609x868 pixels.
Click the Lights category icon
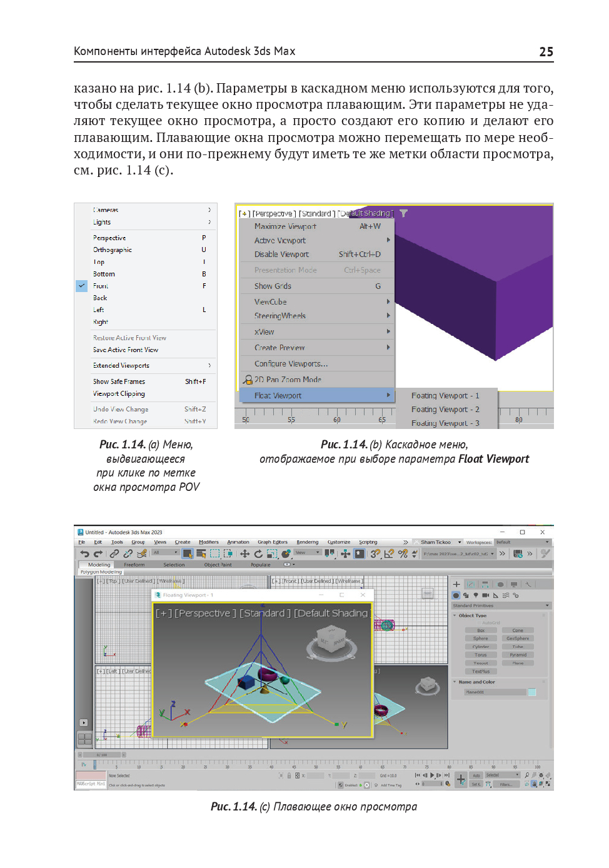(476, 595)
